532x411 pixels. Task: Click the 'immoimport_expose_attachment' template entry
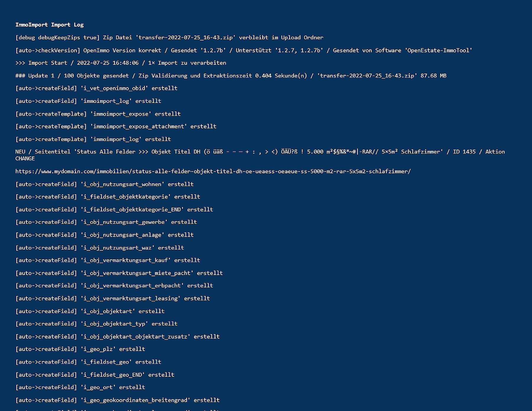(x=116, y=127)
